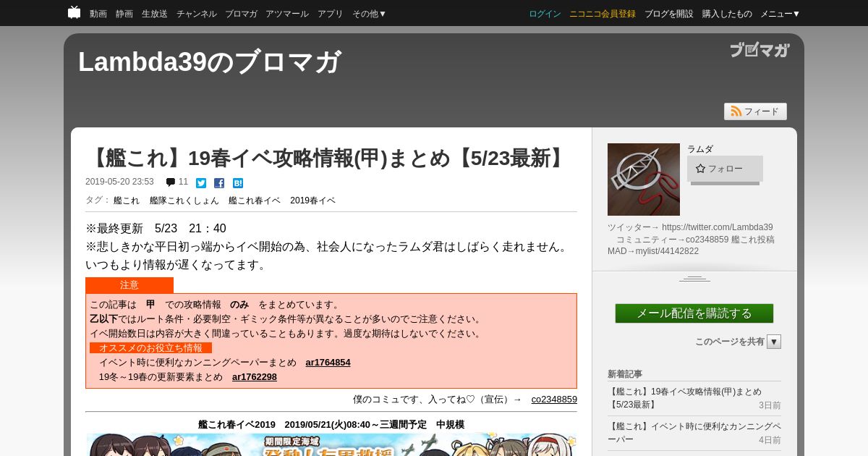
Task: Share article on Facebook icon
Action: 219,183
